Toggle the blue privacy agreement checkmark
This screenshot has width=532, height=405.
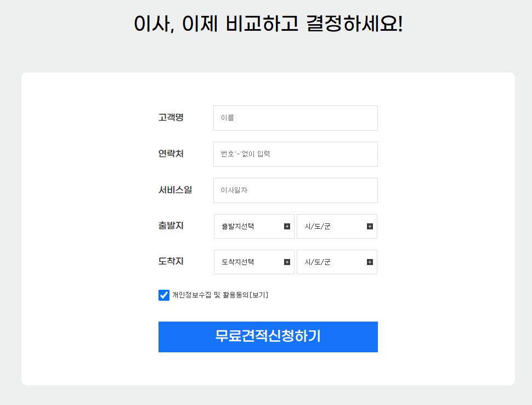pos(163,295)
